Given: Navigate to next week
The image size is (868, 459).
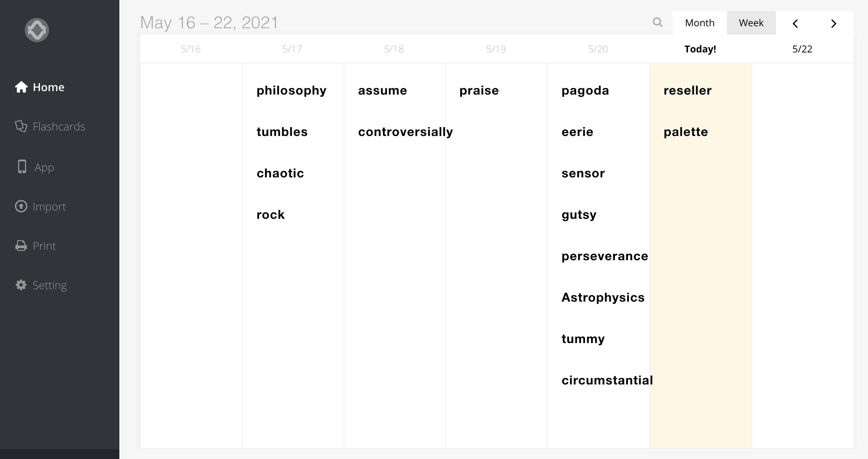Looking at the screenshot, I should [834, 23].
